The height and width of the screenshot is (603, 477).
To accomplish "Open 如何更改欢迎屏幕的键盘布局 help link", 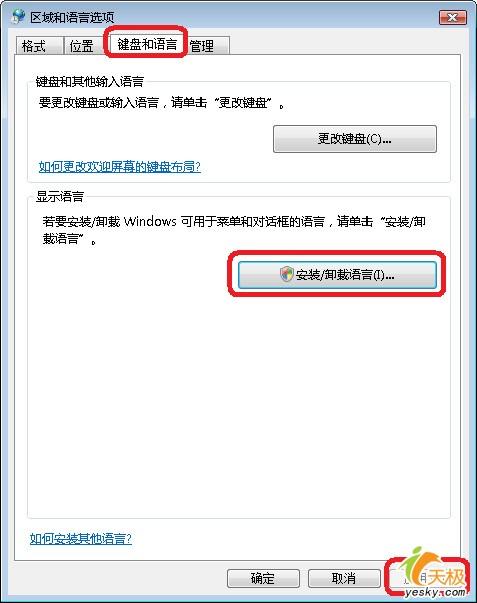I will pyautogui.click(x=120, y=167).
